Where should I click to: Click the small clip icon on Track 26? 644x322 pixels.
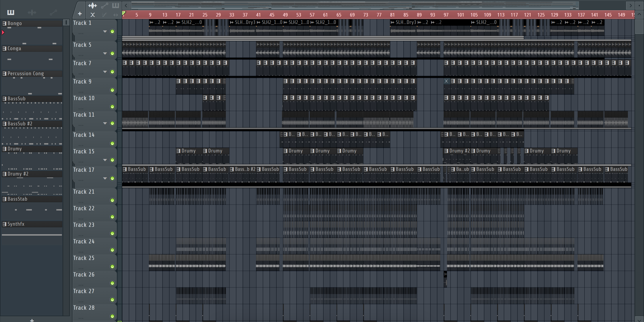tap(445, 275)
